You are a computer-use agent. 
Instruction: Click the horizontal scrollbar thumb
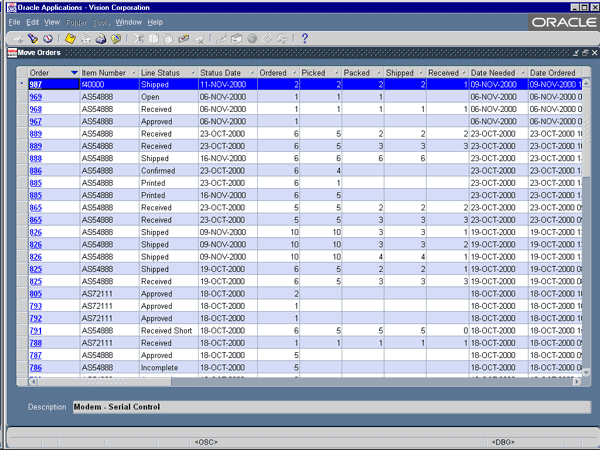pyautogui.click(x=104, y=382)
